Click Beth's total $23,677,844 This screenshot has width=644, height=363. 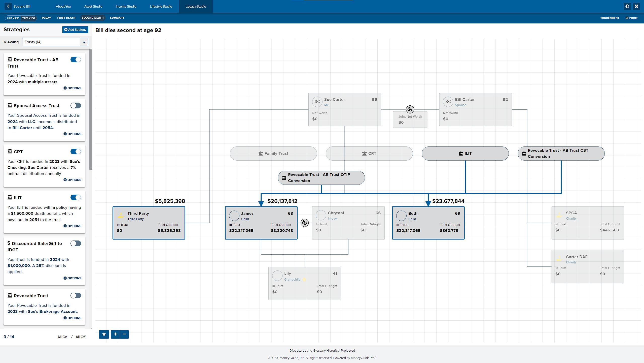tap(448, 201)
